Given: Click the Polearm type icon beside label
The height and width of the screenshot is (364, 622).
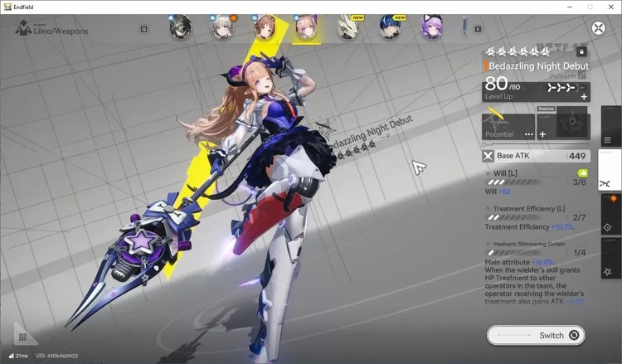Looking at the screenshot, I should [x=581, y=75].
